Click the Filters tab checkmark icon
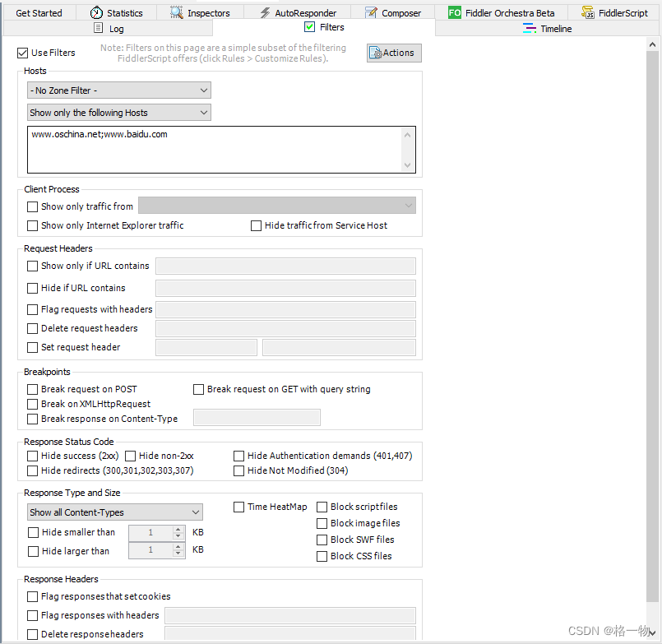Viewport: 662px width, 644px height. tap(309, 27)
